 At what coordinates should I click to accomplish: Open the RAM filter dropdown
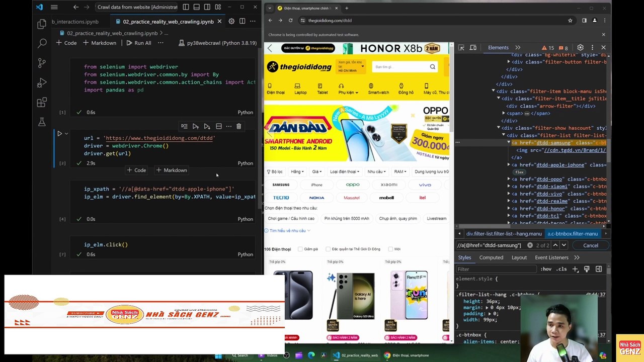pos(400,172)
